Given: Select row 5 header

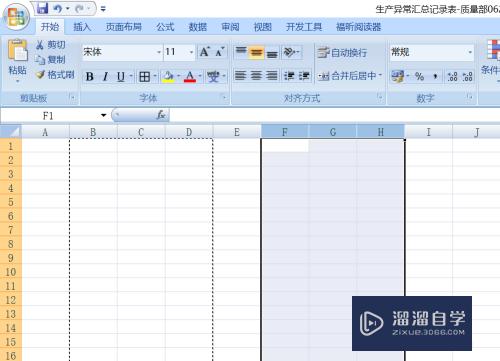Looking at the screenshot, I should click(11, 202).
